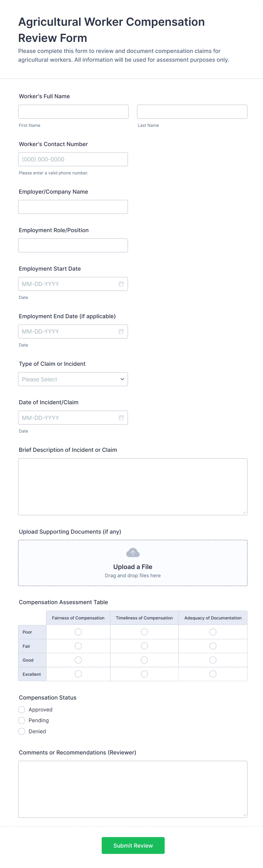Image resolution: width=263 pixels, height=868 pixels.
Task: Click the Brief Description text area
Action: (133, 487)
